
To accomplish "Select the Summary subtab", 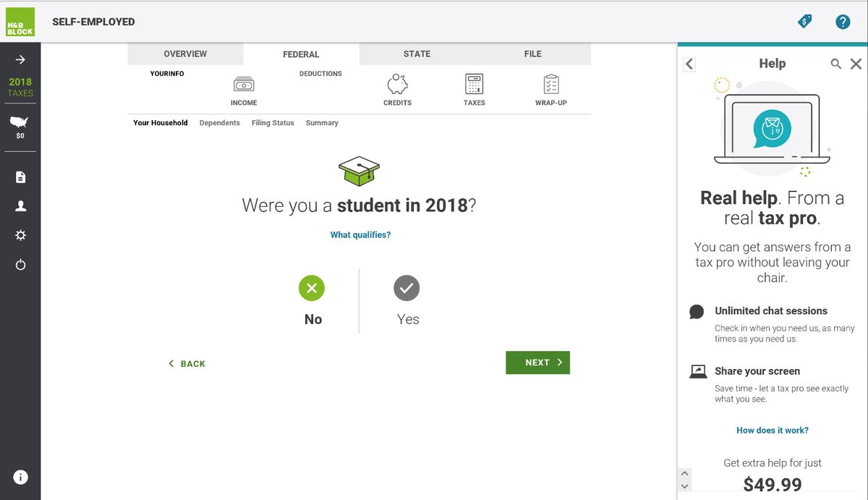I will 322,123.
